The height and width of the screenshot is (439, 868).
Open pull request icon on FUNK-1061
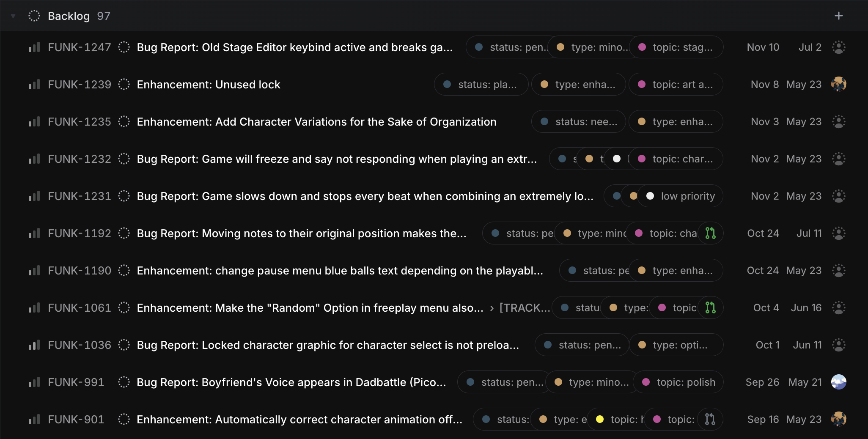coord(710,307)
